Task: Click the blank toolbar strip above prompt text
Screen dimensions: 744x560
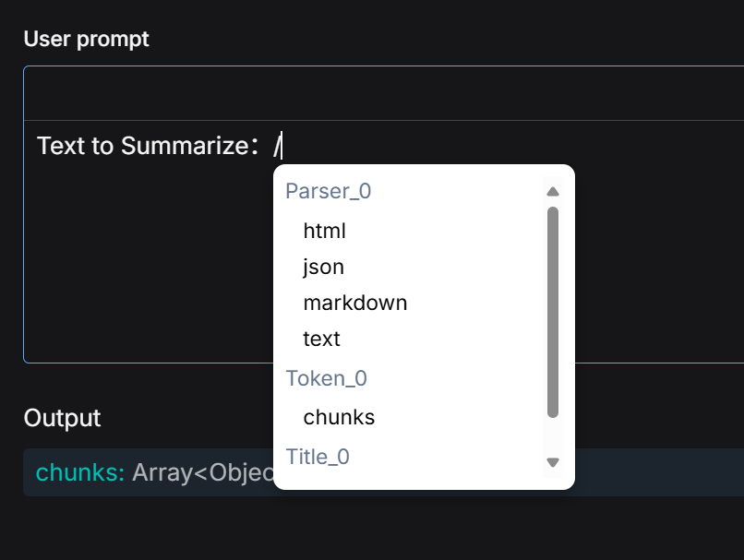Action: (x=369, y=93)
